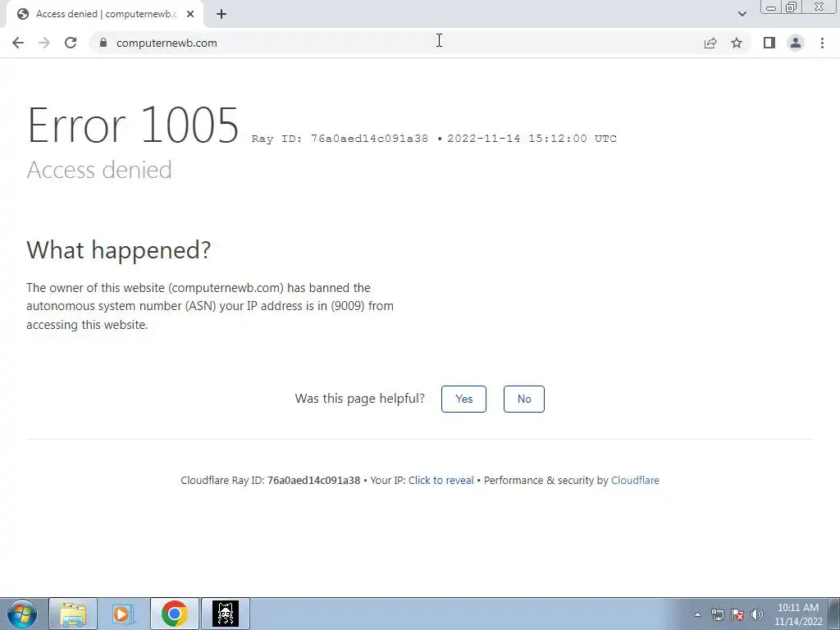
Task: Minimize the Chrome window
Action: (771, 7)
